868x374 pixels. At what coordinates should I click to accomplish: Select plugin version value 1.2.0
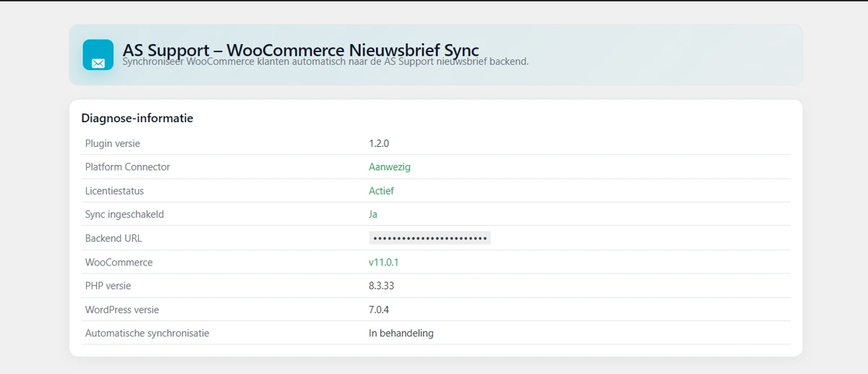coord(379,143)
